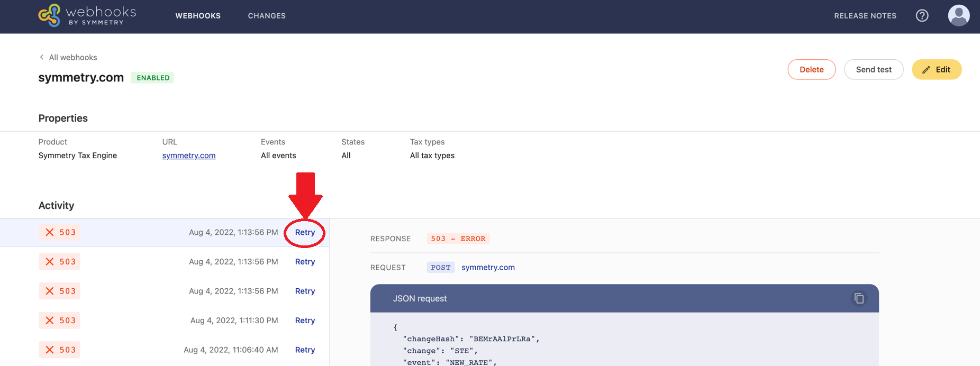This screenshot has height=366, width=980.
Task: Open the help question mark icon
Action: click(x=922, y=16)
